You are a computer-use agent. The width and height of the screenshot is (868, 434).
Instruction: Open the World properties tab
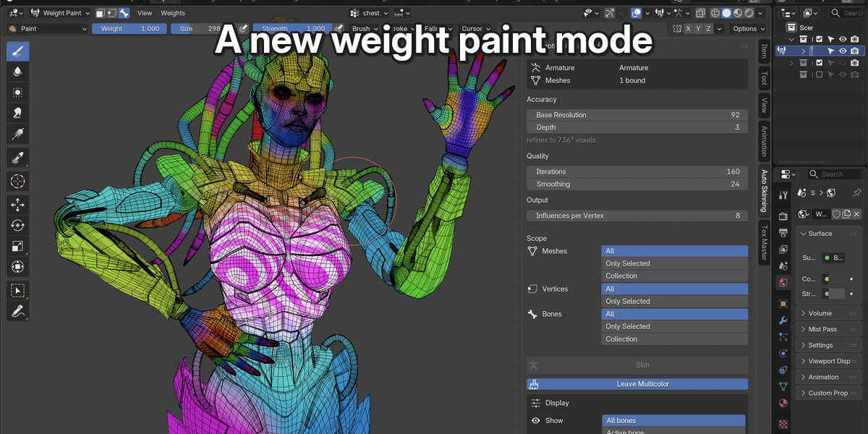point(783,282)
